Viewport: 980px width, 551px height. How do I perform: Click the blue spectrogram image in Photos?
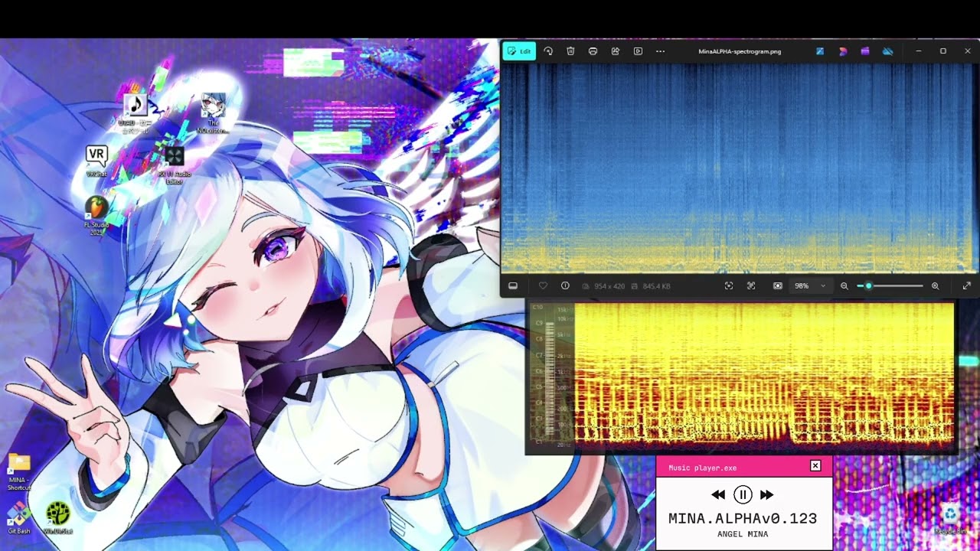tap(739, 167)
